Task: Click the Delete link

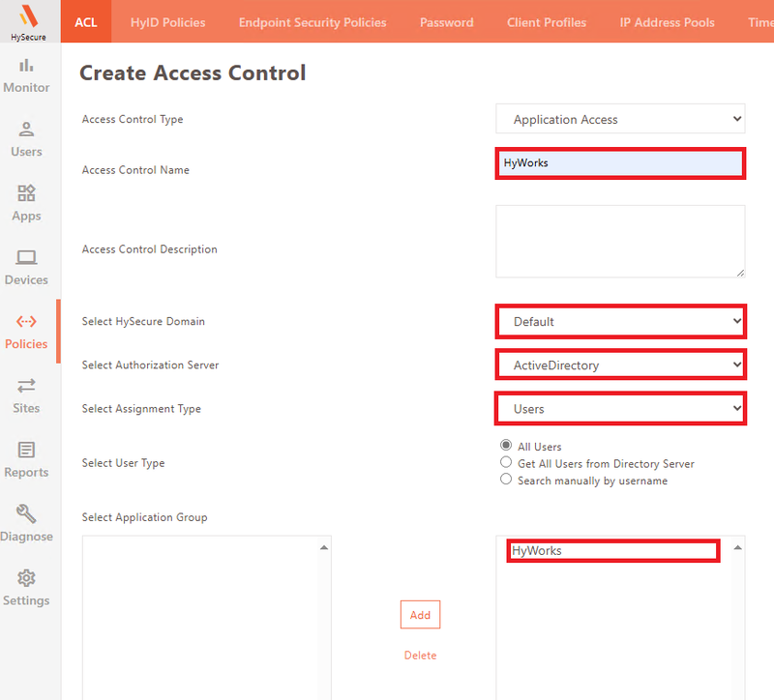Action: pyautogui.click(x=420, y=656)
